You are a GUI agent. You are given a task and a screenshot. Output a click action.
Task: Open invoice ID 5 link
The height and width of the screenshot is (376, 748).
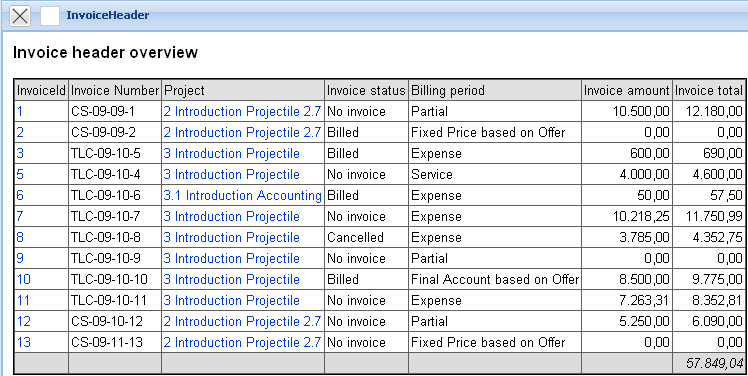point(20,175)
